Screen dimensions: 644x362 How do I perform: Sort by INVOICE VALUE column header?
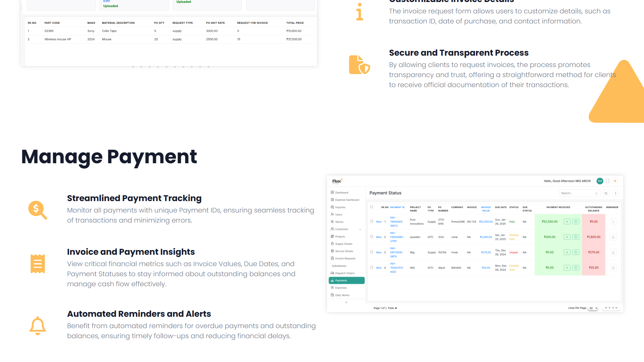point(486,209)
